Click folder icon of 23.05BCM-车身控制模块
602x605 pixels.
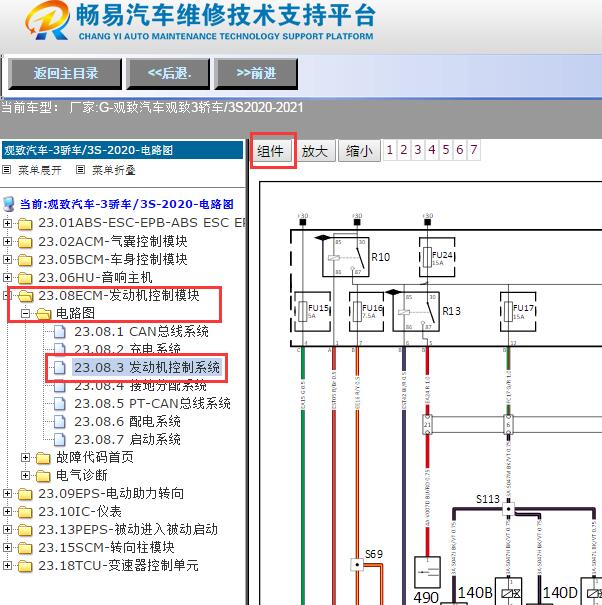[25, 260]
